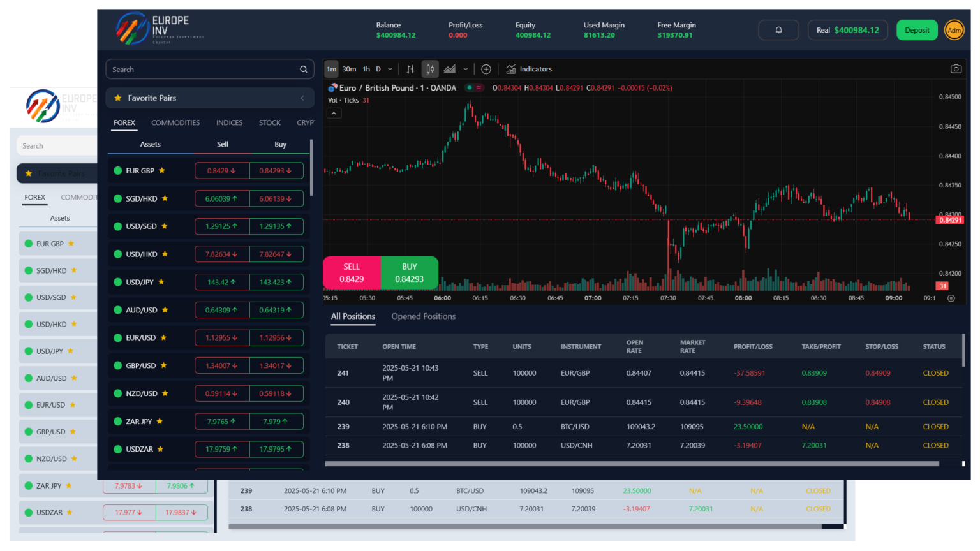Expand the chart style dropdown arrow
Screen dimensions: 980x551
[466, 69]
